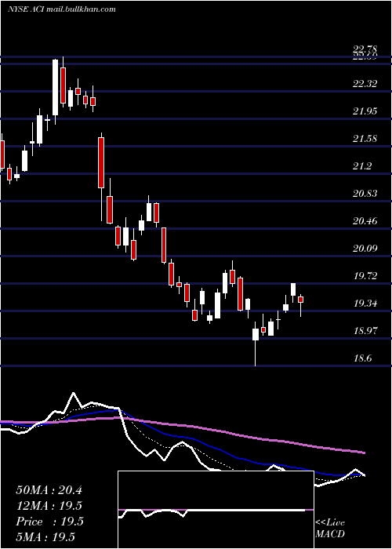Click the 21.2 price level label
The width and height of the screenshot is (392, 549).
coord(362,166)
